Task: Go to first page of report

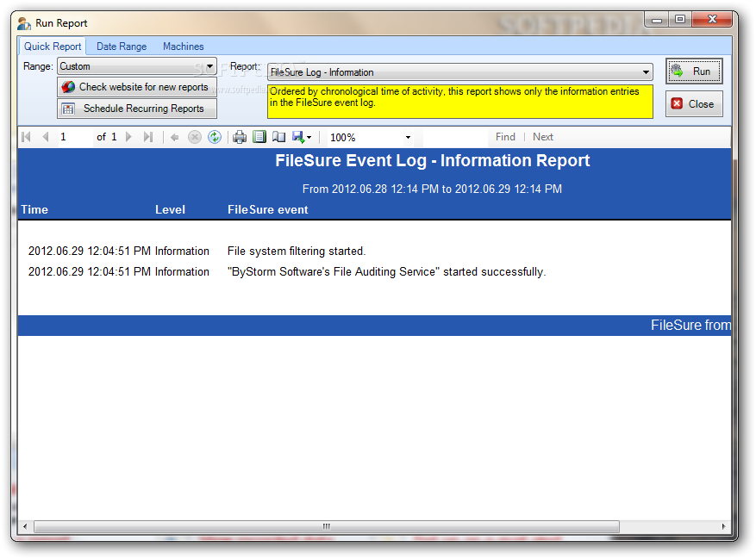Action: [x=27, y=137]
